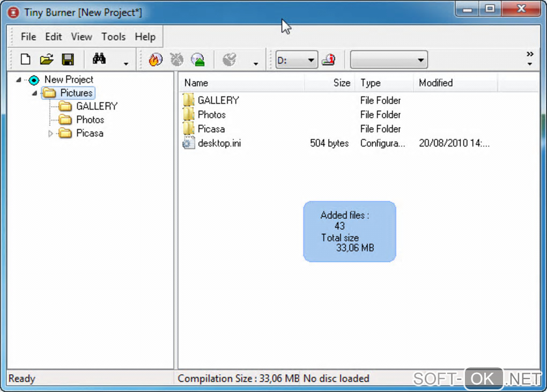The width and height of the screenshot is (547, 392).
Task: Click the greyed-out disc tool icon
Action: click(230, 60)
